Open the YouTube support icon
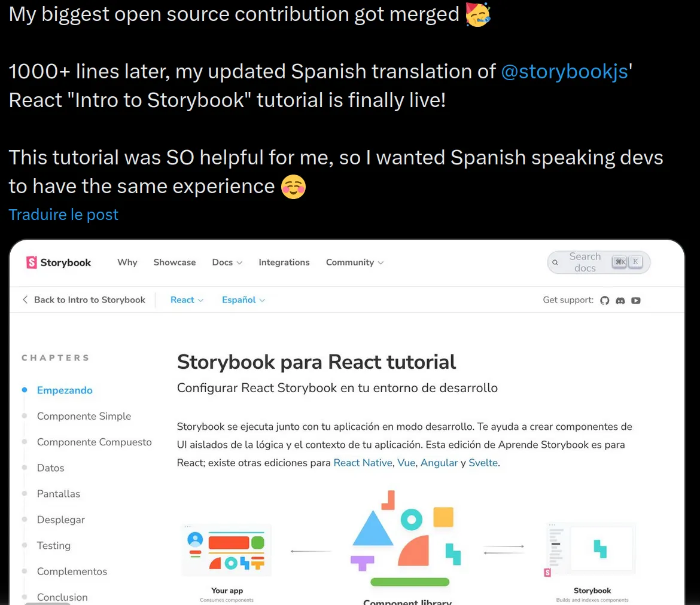700x605 pixels. [636, 301]
